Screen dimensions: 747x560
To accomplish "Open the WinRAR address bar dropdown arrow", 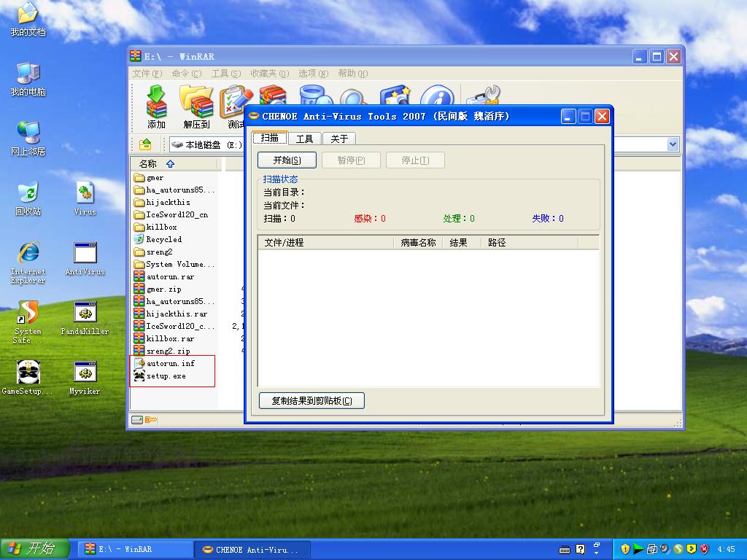I will [673, 144].
